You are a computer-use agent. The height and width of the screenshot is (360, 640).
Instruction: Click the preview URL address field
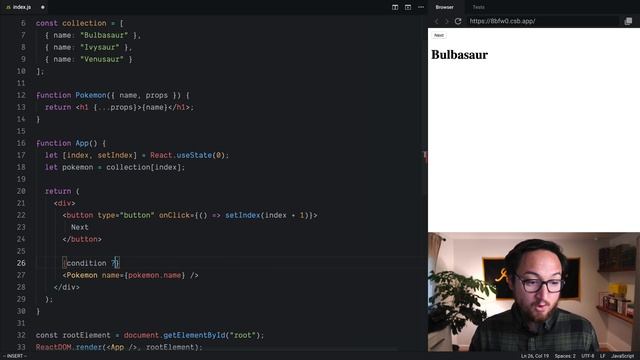coord(543,21)
